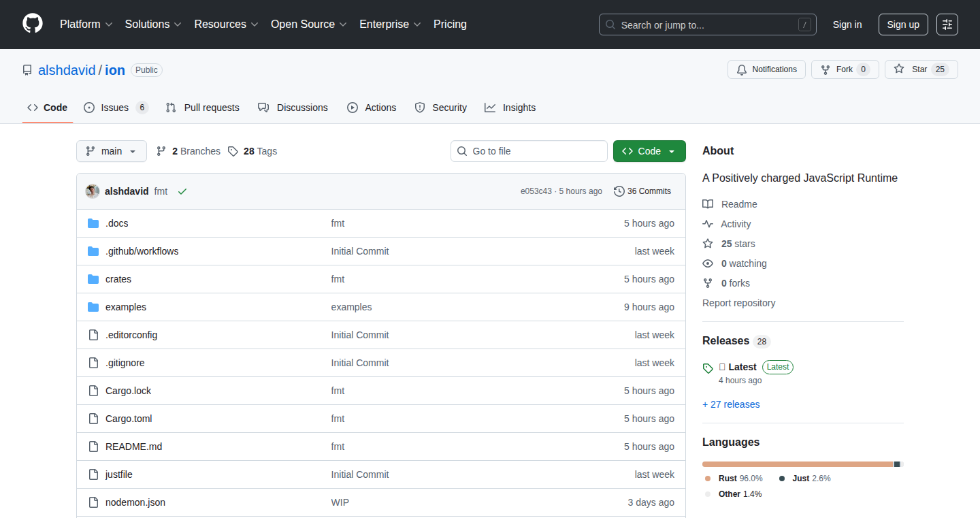Viewport: 980px width, 518px height.
Task: Click the star icon beside 25 stars
Action: pyautogui.click(x=708, y=244)
